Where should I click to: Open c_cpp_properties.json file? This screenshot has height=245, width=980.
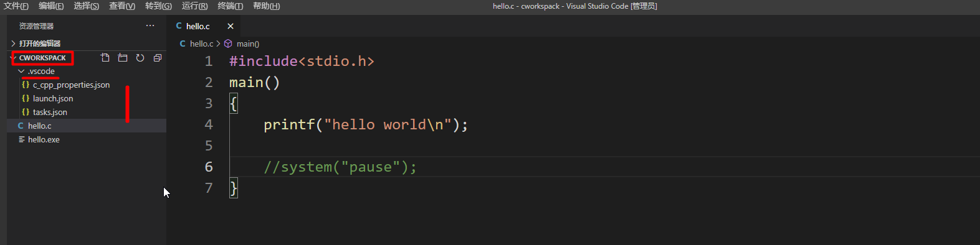pyautogui.click(x=87, y=85)
